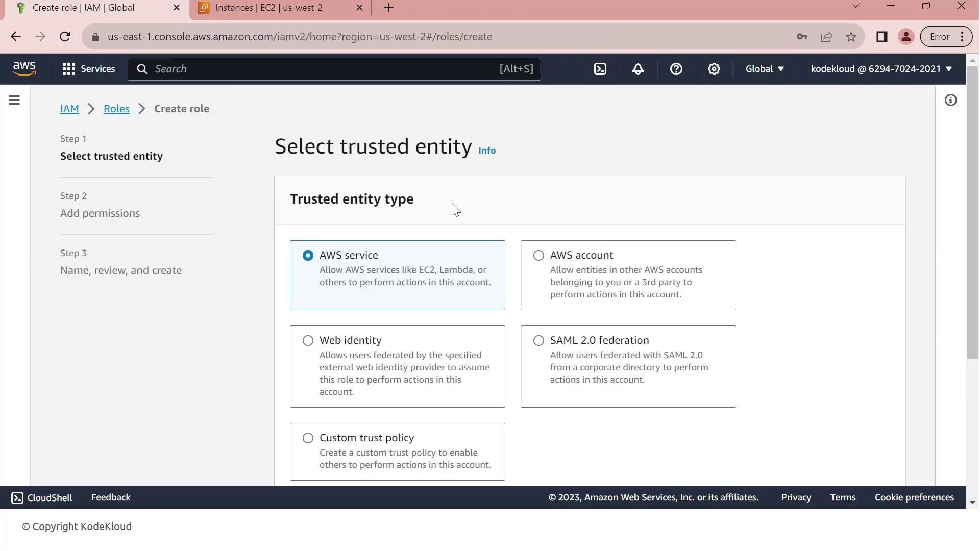Select Custom trust policy radio button
980x551 pixels.
tap(308, 438)
